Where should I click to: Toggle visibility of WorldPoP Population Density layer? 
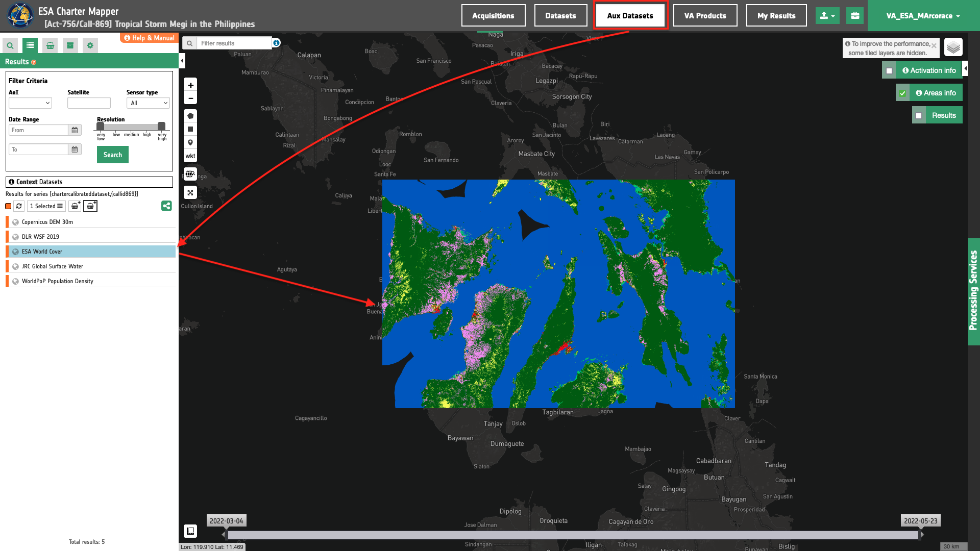pos(15,281)
